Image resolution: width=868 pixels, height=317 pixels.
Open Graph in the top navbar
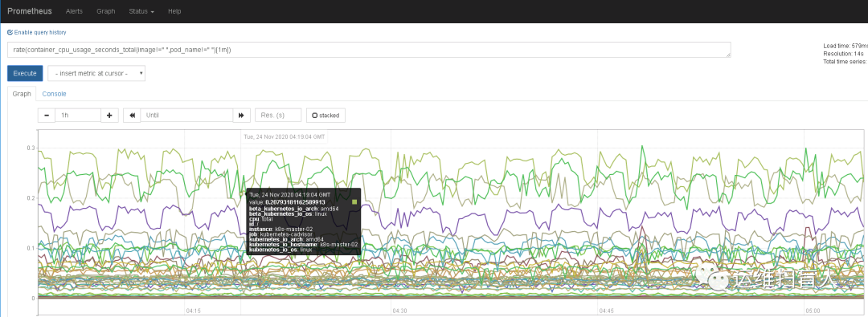click(106, 11)
